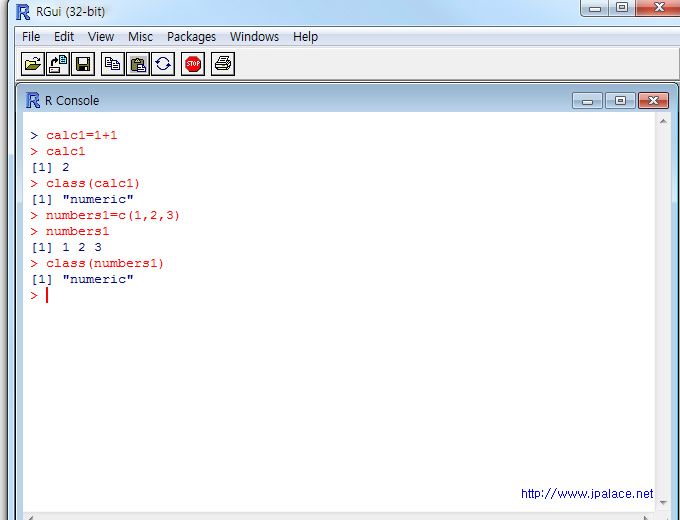The image size is (680, 520).
Task: Click the Open script folder icon
Action: 33,64
